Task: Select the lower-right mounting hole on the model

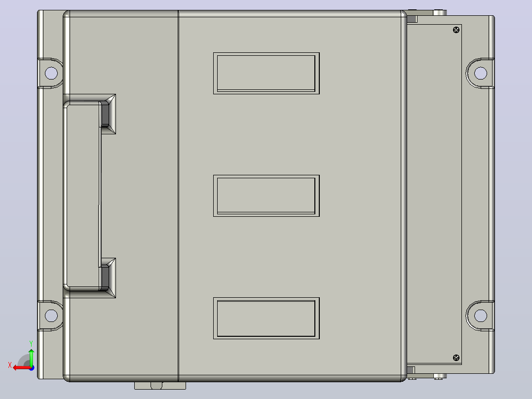Action: pos(481,316)
